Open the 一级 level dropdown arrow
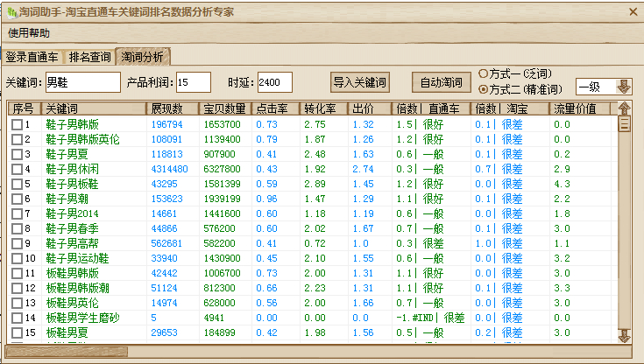Viewport: 644px width, 364px height. tap(624, 87)
